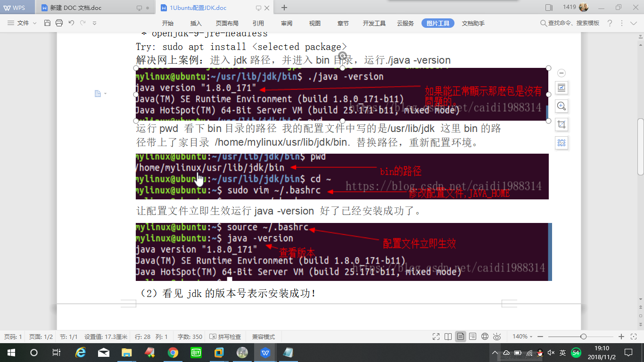Switch to the 开始 ribbon tab
Screen dimensions: 644x362
(167, 23)
